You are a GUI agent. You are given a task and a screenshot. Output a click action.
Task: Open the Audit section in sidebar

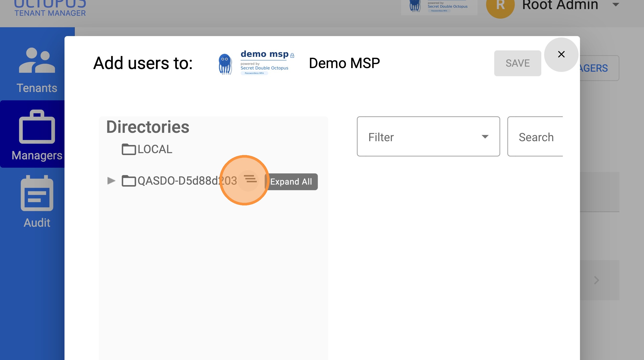pyautogui.click(x=37, y=202)
